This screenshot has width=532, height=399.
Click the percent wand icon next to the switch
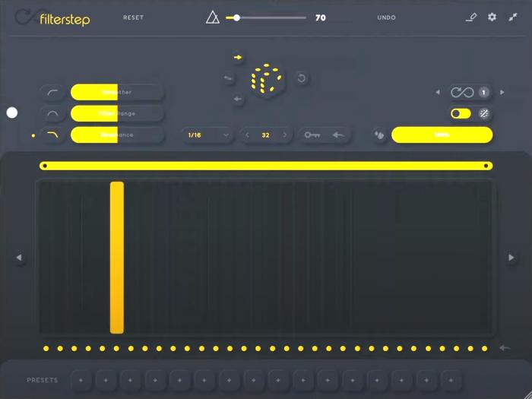(484, 114)
